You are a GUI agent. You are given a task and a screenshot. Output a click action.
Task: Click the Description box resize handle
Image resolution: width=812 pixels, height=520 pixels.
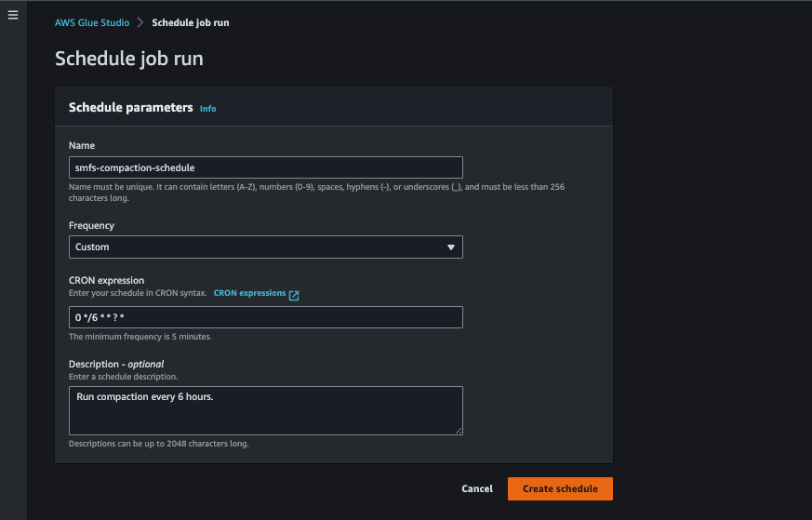pos(458,430)
